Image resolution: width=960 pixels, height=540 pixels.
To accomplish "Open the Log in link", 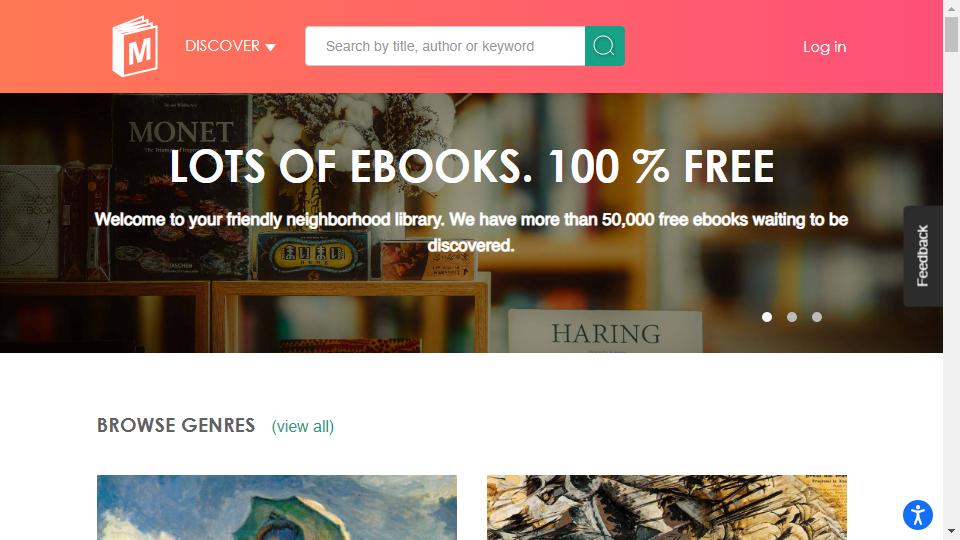I will [824, 47].
